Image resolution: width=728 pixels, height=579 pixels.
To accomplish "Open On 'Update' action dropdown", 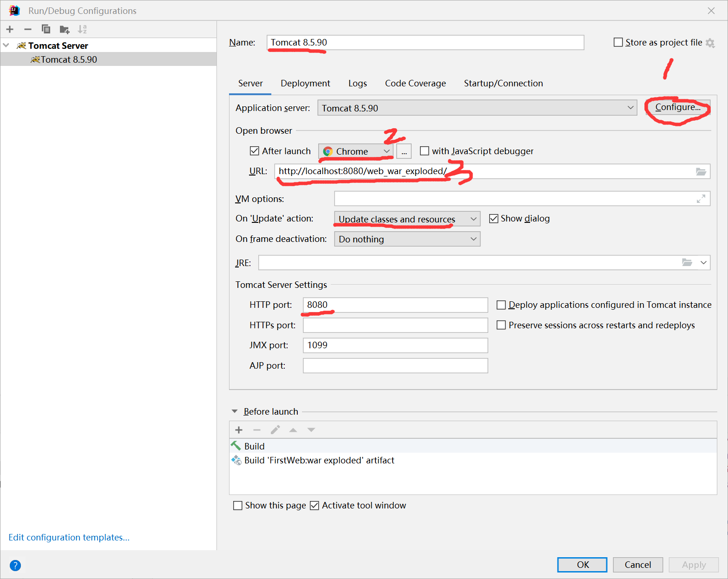I will 407,219.
